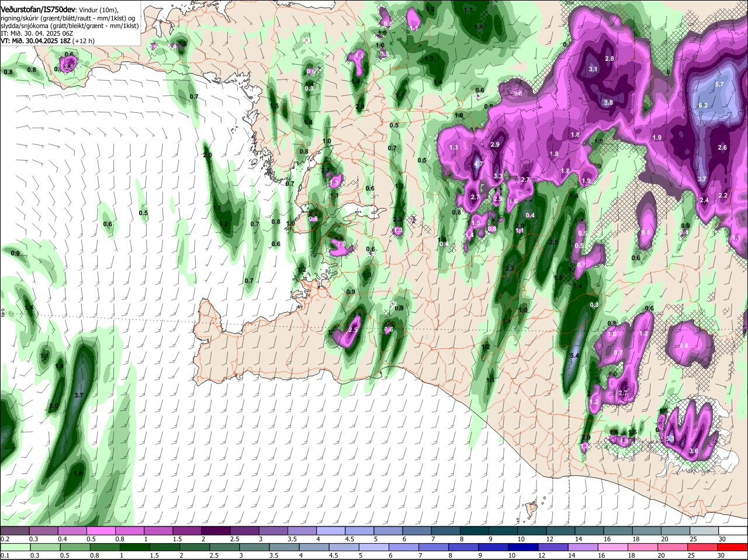
Task: Select the 3.3 value label on the map
Action: coord(498,176)
